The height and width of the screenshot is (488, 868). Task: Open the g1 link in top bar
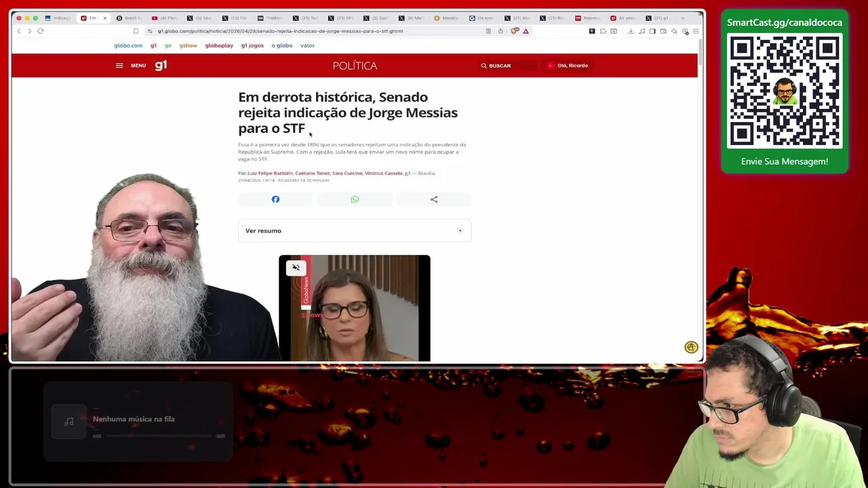click(153, 45)
